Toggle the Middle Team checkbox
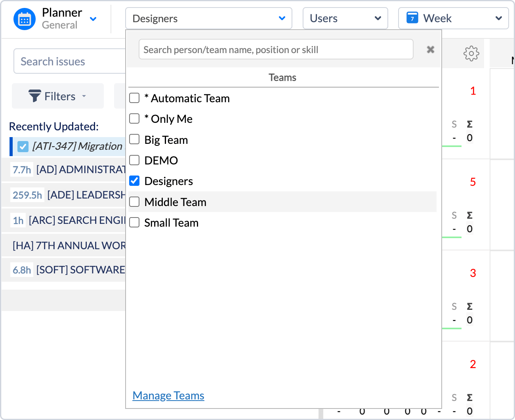This screenshot has height=420, width=515. tap(135, 202)
